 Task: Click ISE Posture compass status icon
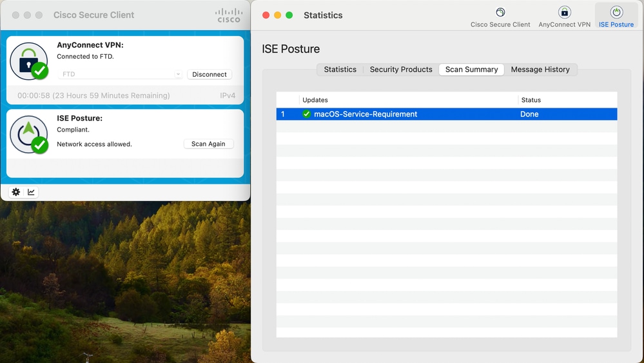29,135
